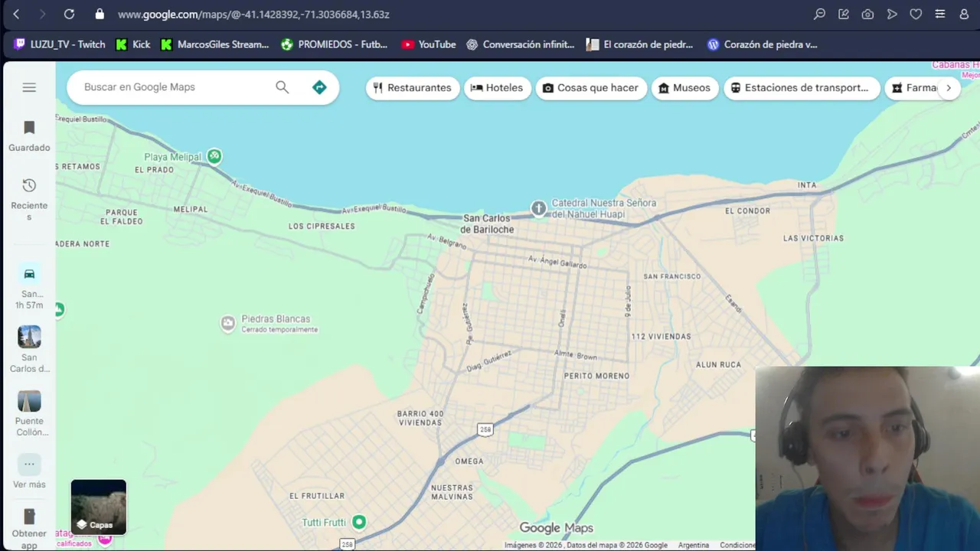Select the Farmacias category chip

912,88
